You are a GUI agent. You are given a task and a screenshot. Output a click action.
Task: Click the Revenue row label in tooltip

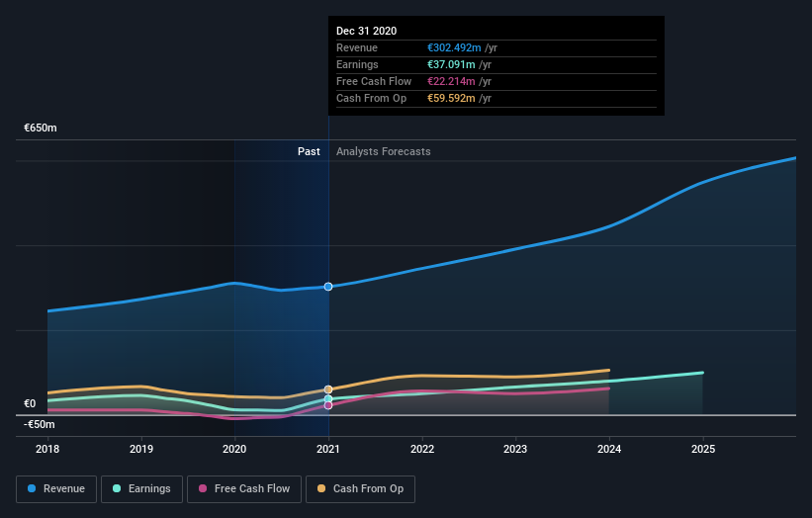357,47
